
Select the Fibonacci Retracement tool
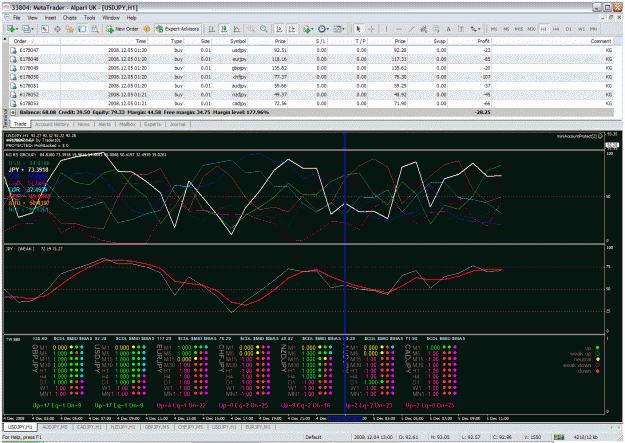[x=436, y=29]
